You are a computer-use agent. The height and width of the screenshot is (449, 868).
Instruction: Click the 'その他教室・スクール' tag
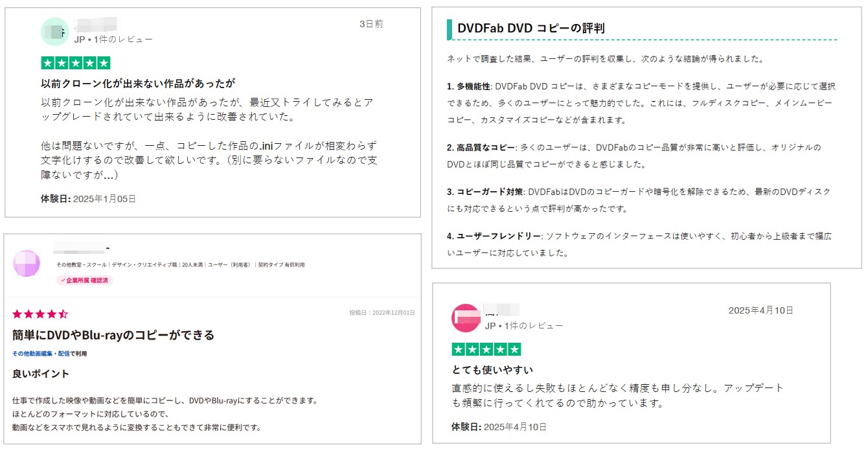click(x=82, y=265)
